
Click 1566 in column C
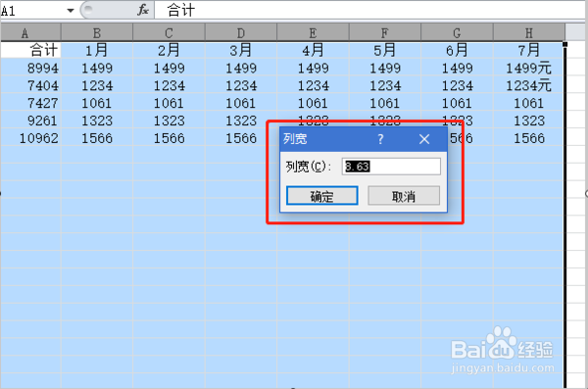(x=169, y=138)
